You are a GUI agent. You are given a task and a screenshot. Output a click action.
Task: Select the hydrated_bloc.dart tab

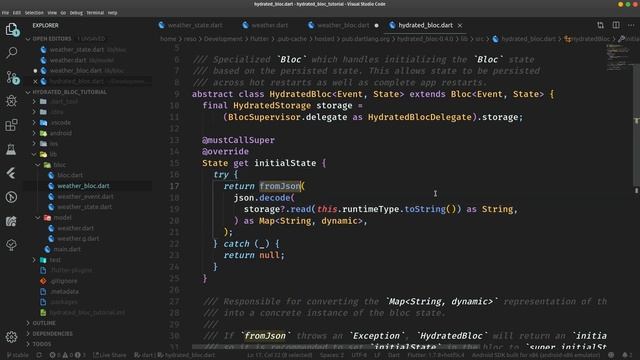point(425,25)
